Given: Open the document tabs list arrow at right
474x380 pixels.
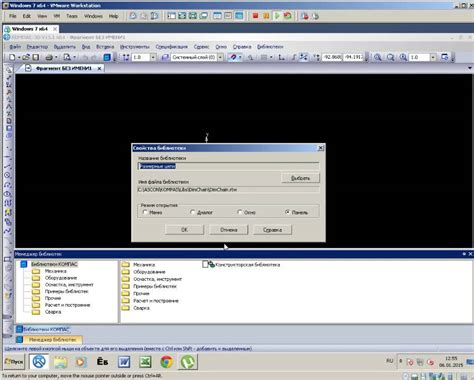Looking at the screenshot, I should tap(470, 68).
